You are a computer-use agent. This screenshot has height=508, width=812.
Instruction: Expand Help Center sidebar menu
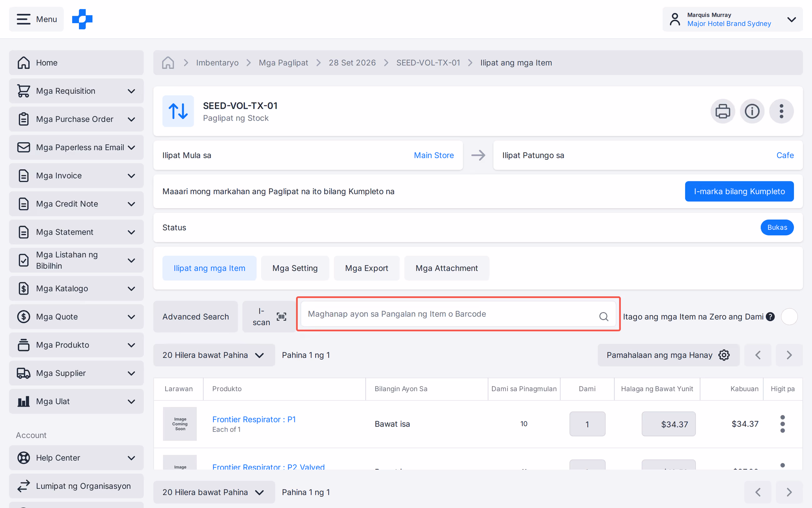(76, 458)
